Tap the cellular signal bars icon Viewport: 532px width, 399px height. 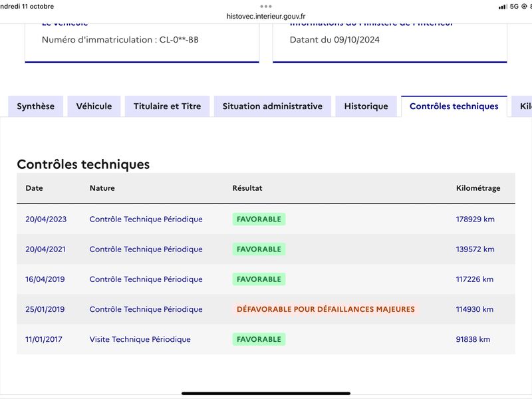coord(503,7)
